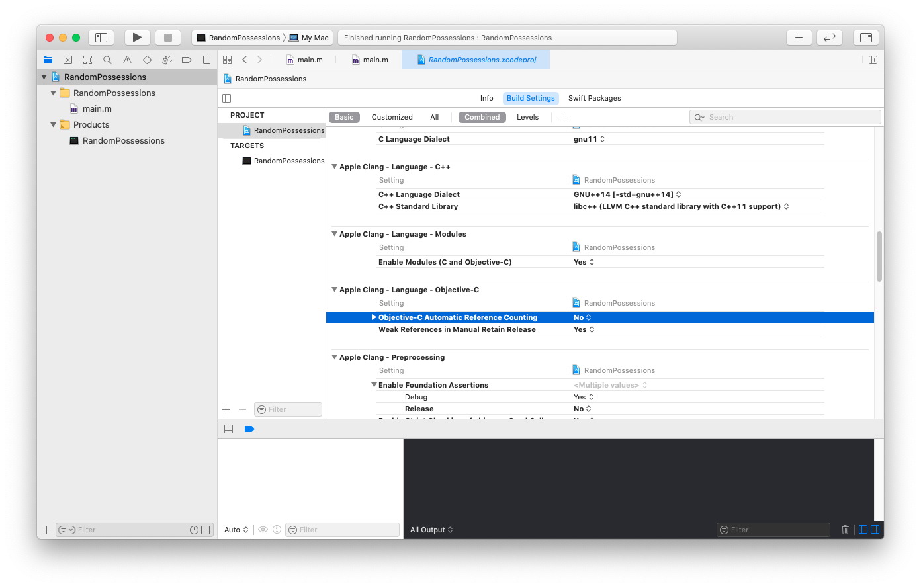Select the RandomPossessions.xcodeproj tab
The height and width of the screenshot is (588, 921).
pos(476,60)
